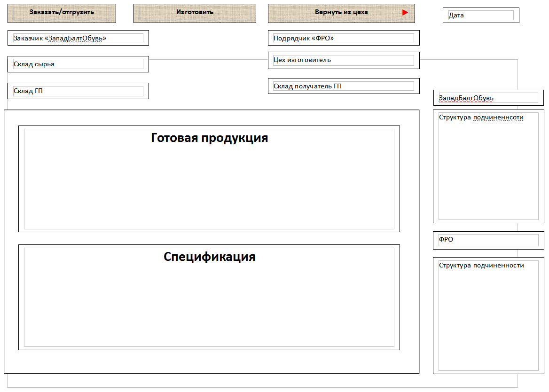
Task: Open the Цех изготовитель field
Action: coord(343,60)
